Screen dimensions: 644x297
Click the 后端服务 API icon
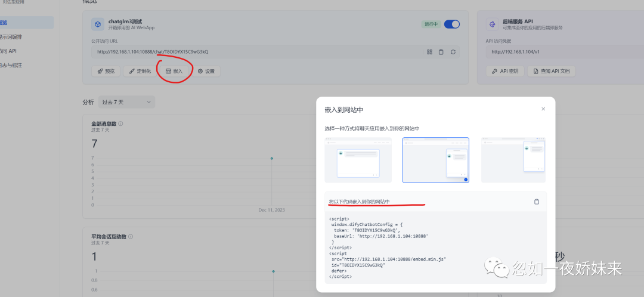(492, 24)
